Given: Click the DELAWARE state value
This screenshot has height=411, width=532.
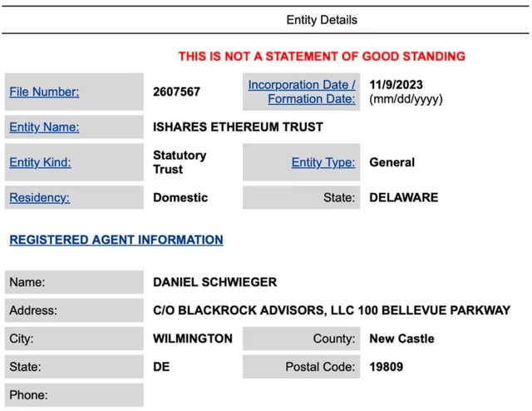Looking at the screenshot, I should [403, 197].
